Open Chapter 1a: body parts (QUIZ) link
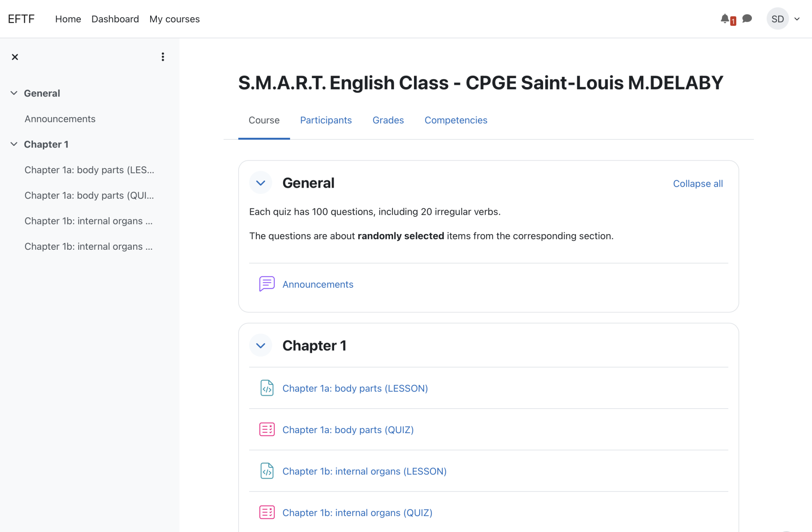 (348, 430)
